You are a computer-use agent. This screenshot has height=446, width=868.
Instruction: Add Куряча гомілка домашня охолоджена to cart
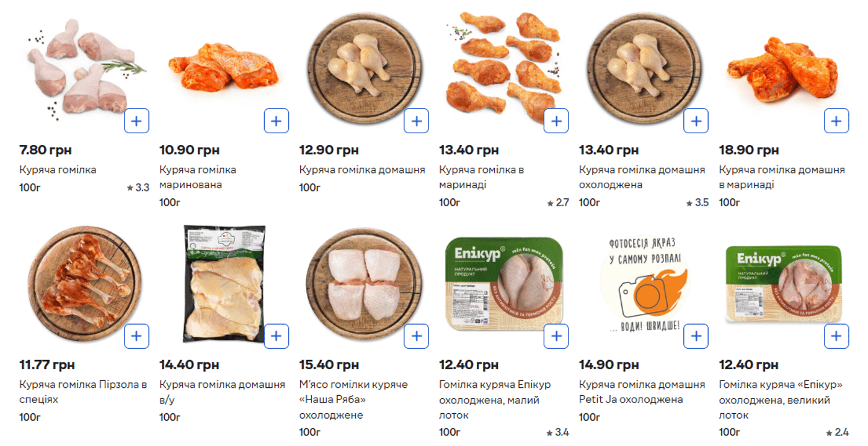click(696, 121)
